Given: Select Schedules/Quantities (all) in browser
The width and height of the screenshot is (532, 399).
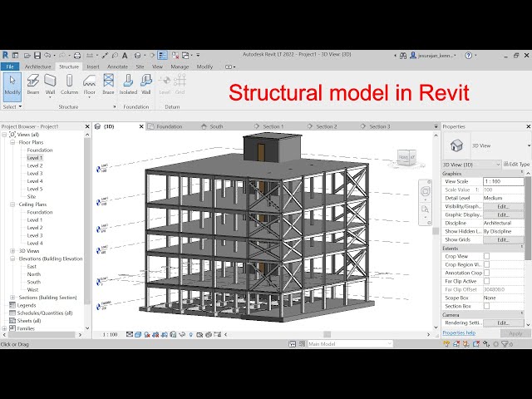Looking at the screenshot, I should coord(45,313).
